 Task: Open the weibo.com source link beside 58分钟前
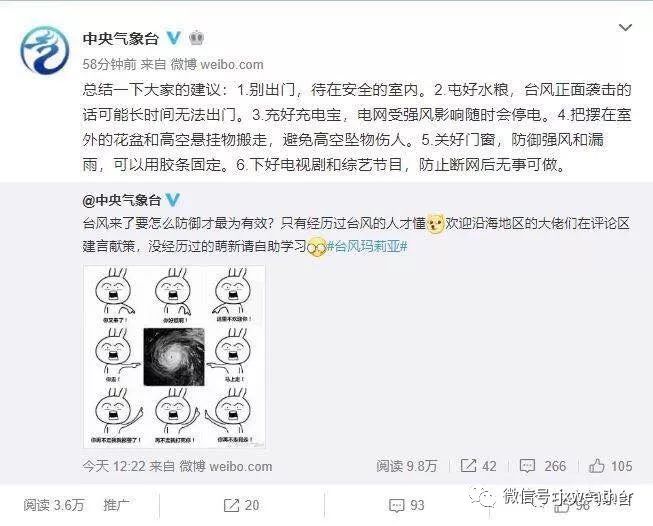coord(232,65)
